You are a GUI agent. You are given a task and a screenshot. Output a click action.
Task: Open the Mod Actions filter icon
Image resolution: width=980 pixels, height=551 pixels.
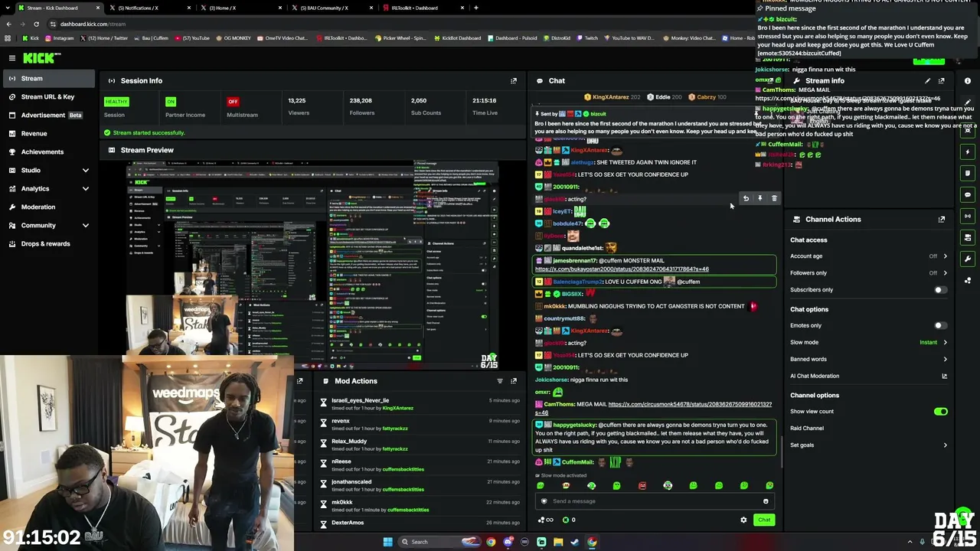click(x=500, y=380)
